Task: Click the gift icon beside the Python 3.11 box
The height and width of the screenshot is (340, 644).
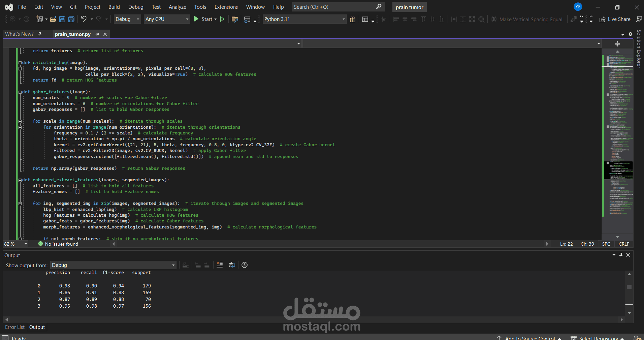Action: click(353, 19)
